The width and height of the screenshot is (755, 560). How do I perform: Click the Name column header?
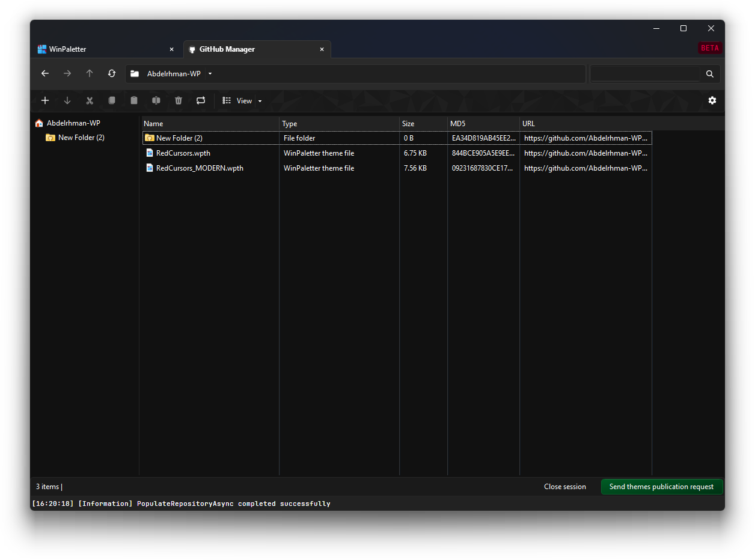coord(210,123)
